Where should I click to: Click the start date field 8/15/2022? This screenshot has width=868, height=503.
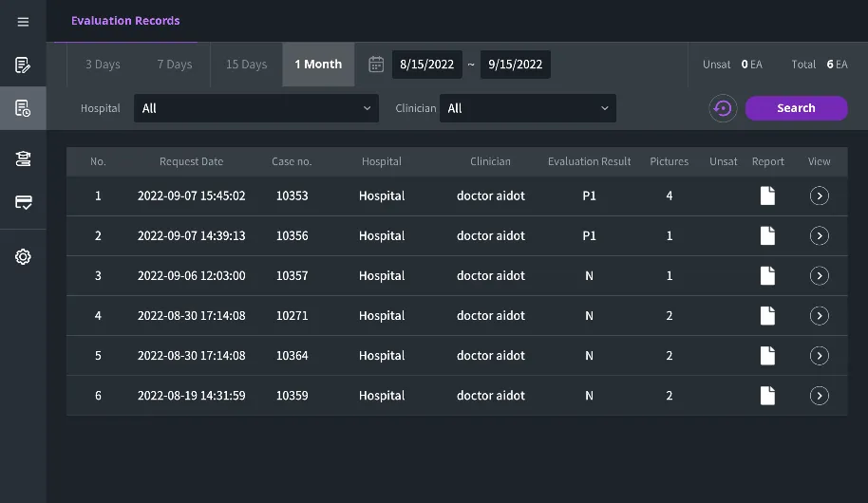pyautogui.click(x=427, y=65)
